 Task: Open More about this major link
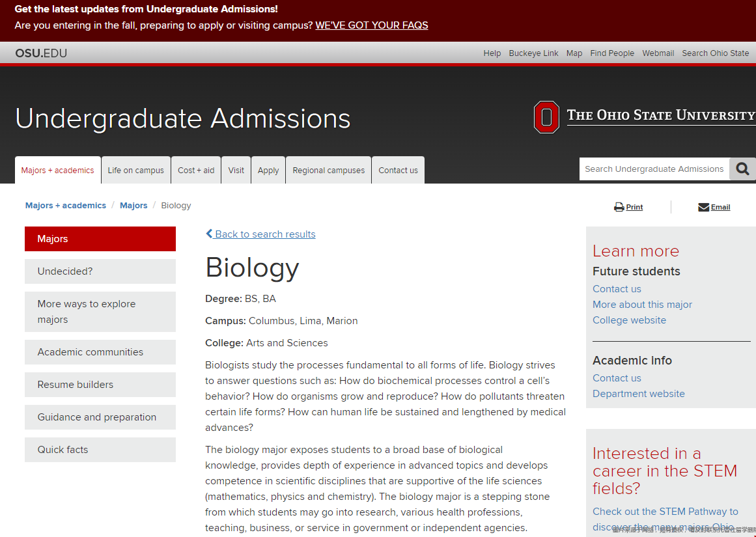642,305
